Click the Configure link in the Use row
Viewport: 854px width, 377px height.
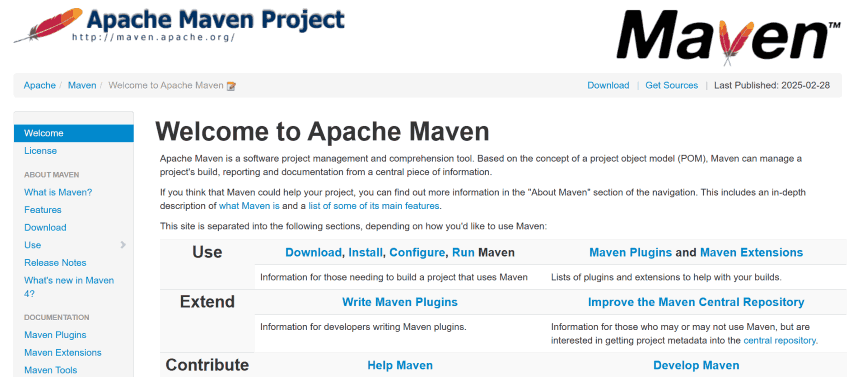[x=417, y=253]
